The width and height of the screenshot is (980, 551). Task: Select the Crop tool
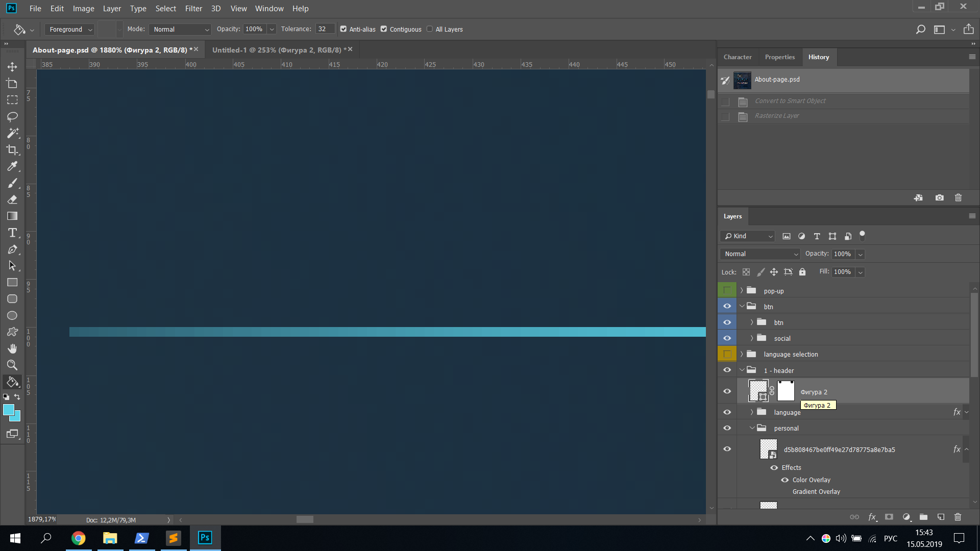pyautogui.click(x=12, y=149)
